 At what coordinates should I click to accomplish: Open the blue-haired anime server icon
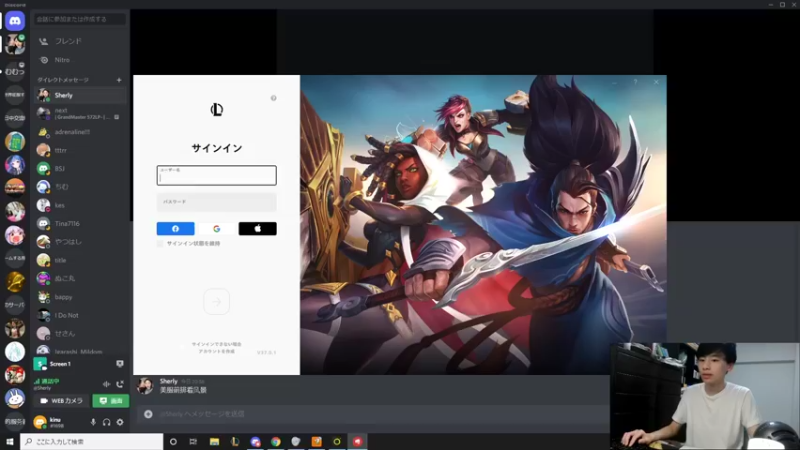click(15, 164)
